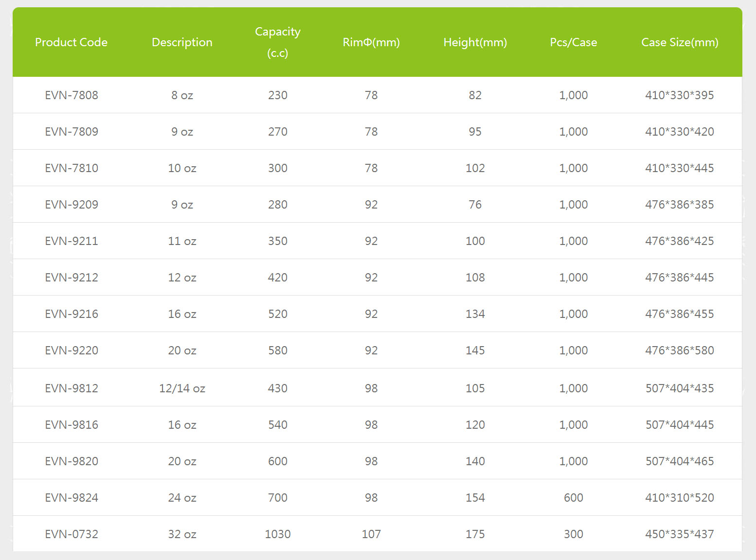Image resolution: width=756 pixels, height=560 pixels.
Task: Click the Height(mm) column header
Action: click(475, 42)
